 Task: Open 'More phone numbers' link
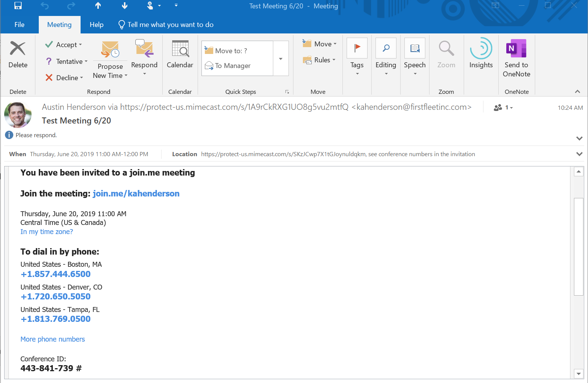tap(53, 339)
